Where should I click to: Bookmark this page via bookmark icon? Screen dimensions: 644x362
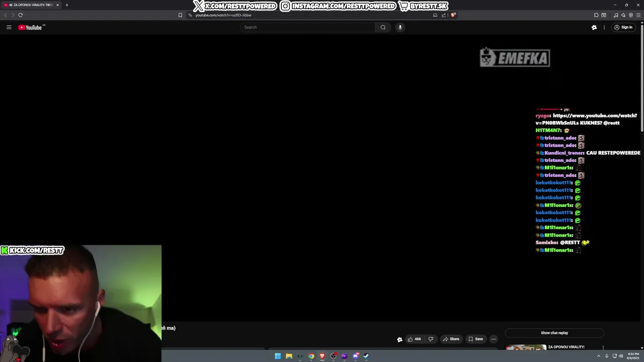(180, 15)
